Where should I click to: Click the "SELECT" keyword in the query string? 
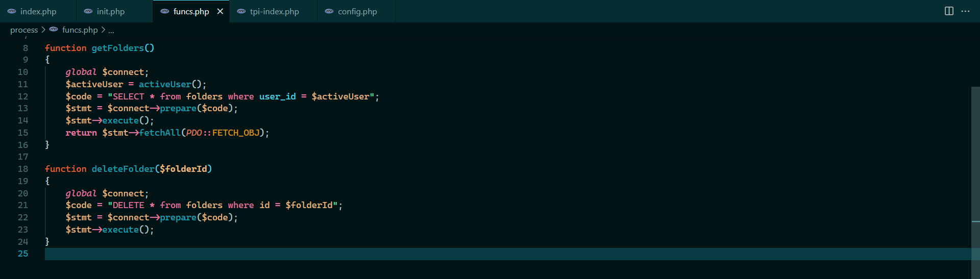(129, 96)
